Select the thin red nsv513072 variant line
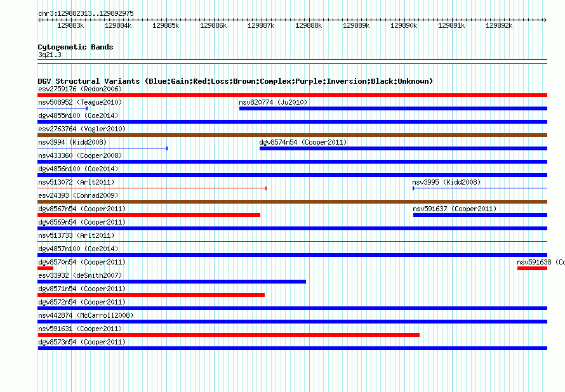This screenshot has width=565, height=392. click(152, 188)
